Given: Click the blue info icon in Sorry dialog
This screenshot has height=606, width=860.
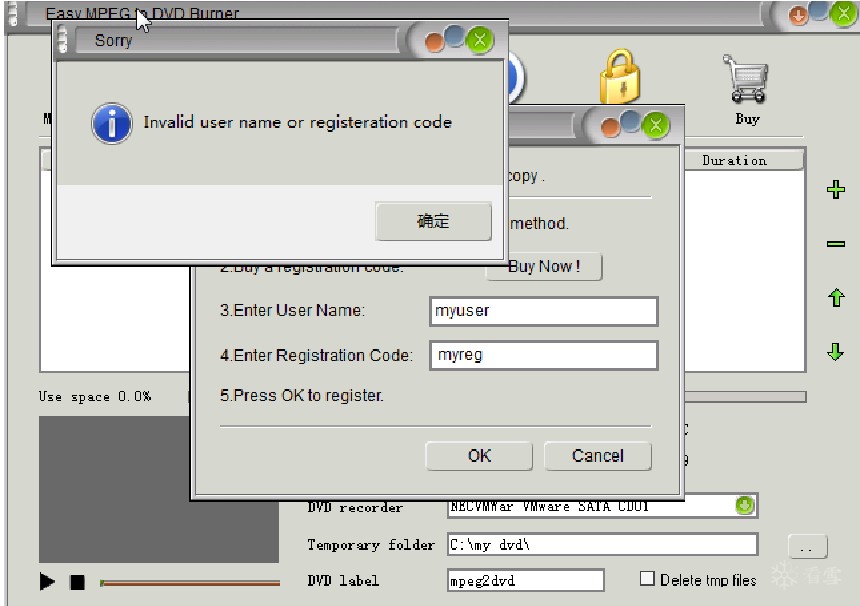Looking at the screenshot, I should (x=112, y=123).
